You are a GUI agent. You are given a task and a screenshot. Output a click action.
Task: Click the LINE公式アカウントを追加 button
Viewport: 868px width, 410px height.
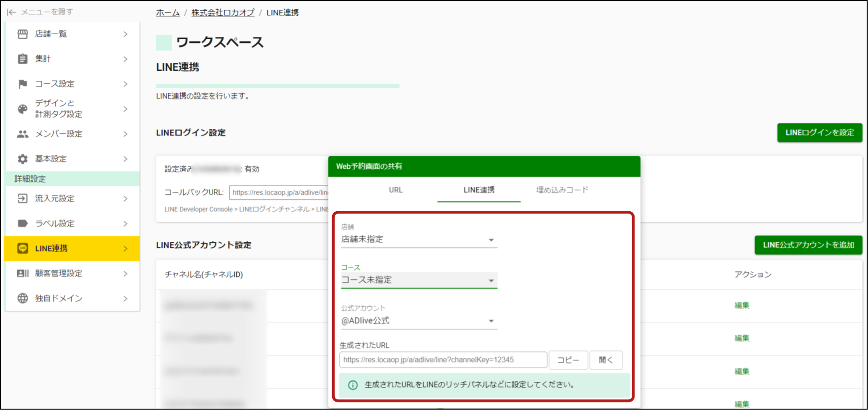808,245
